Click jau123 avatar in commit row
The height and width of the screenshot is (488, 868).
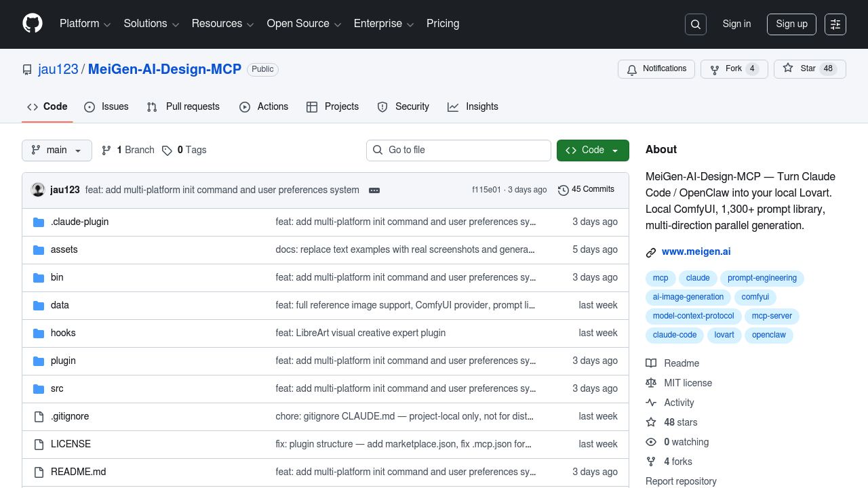click(38, 190)
